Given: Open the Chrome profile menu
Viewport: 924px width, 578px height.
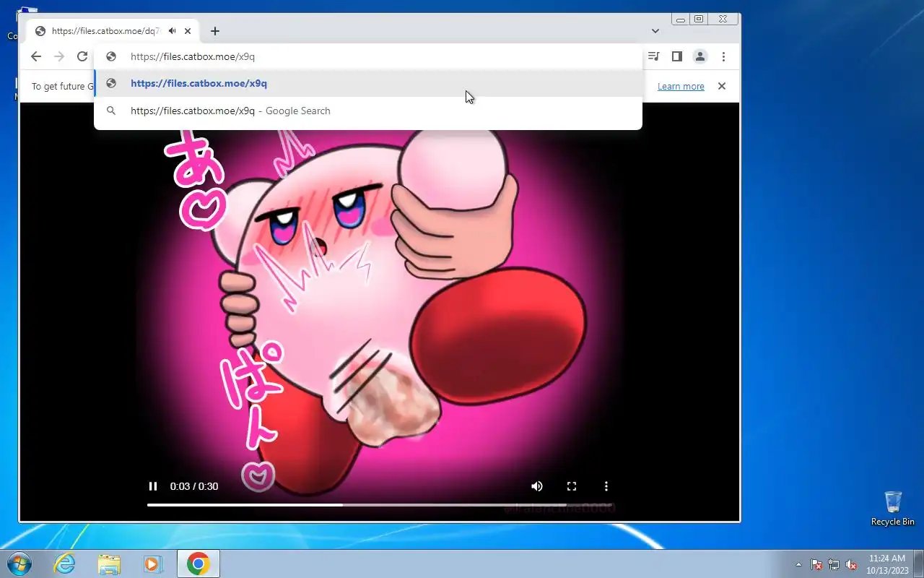Looking at the screenshot, I should click(700, 56).
